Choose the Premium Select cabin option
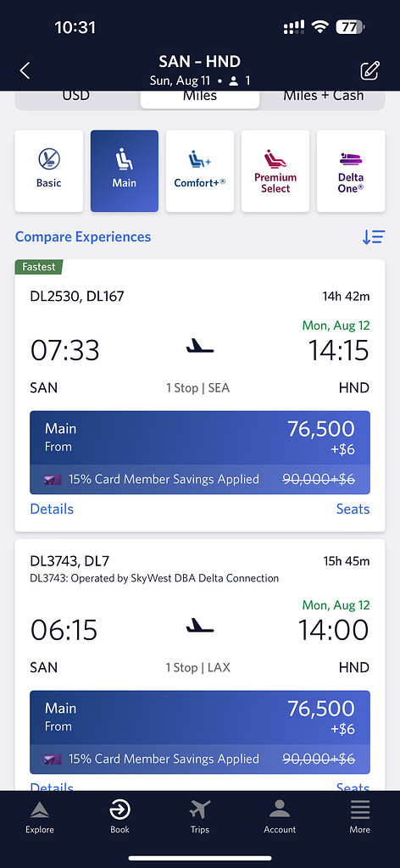Screen dimensions: 400x868 [x=275, y=171]
